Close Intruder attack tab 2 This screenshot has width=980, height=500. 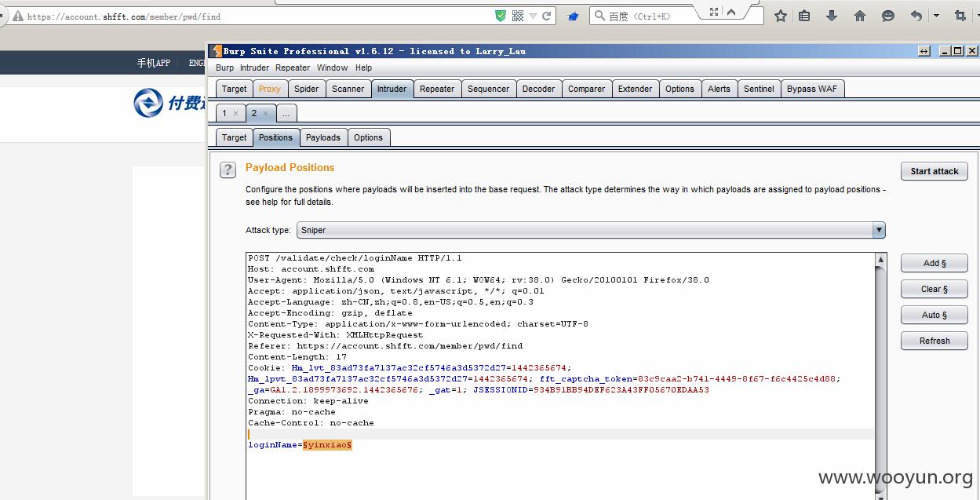tap(265, 114)
